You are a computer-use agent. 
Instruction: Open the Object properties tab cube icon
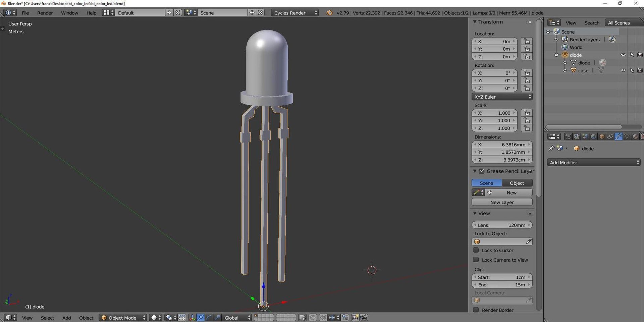pyautogui.click(x=602, y=137)
